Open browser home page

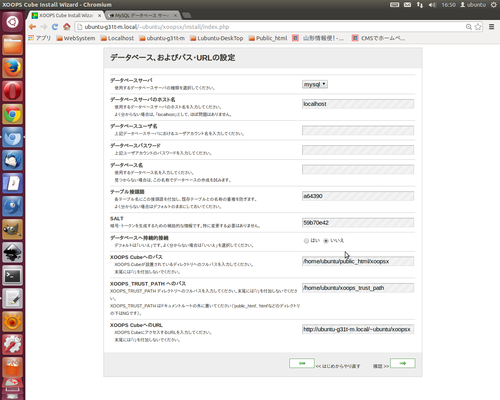(67, 27)
